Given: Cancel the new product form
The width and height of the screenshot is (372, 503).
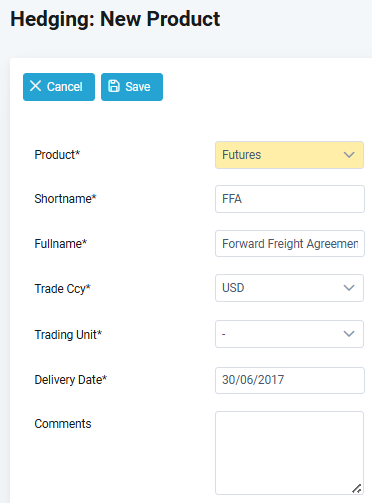Looking at the screenshot, I should point(59,87).
